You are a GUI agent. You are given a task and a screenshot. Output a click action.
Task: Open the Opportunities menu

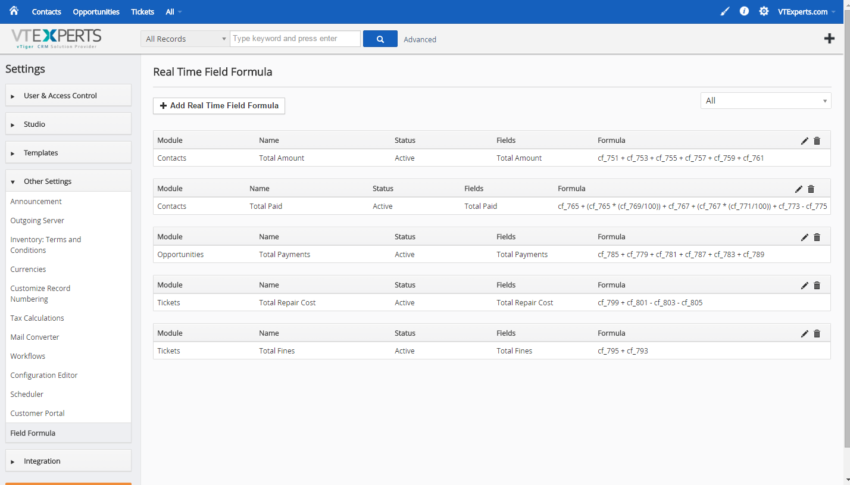tap(96, 12)
